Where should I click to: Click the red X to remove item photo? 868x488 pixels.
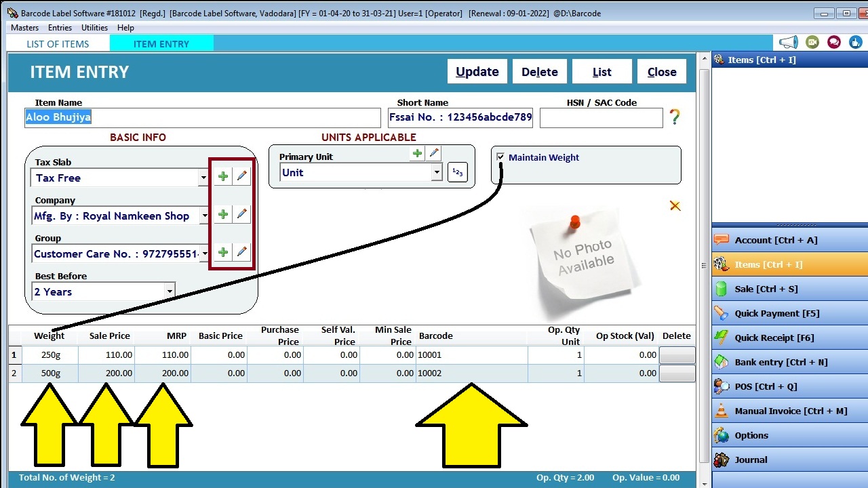click(x=675, y=205)
